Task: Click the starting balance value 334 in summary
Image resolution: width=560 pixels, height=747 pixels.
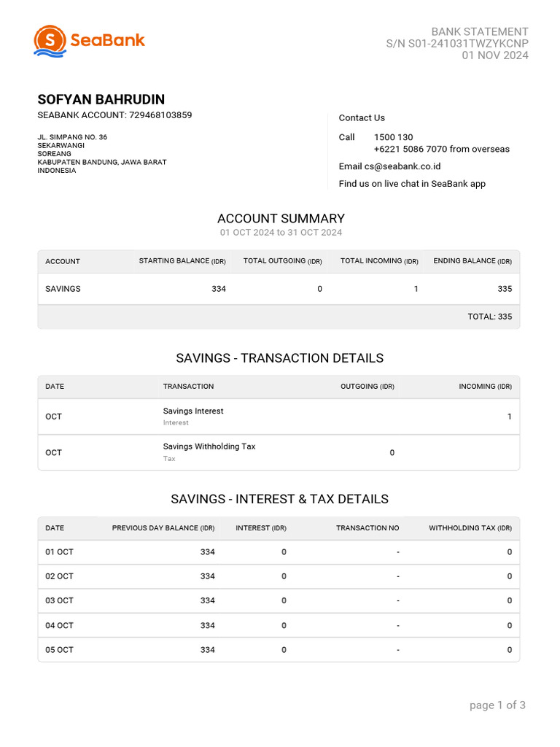Action: 219,289
